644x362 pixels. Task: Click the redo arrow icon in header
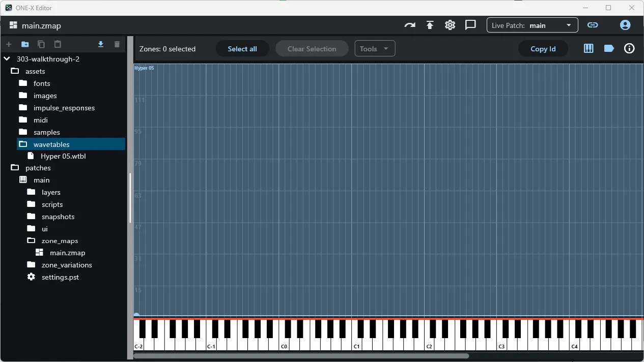pyautogui.click(x=410, y=25)
